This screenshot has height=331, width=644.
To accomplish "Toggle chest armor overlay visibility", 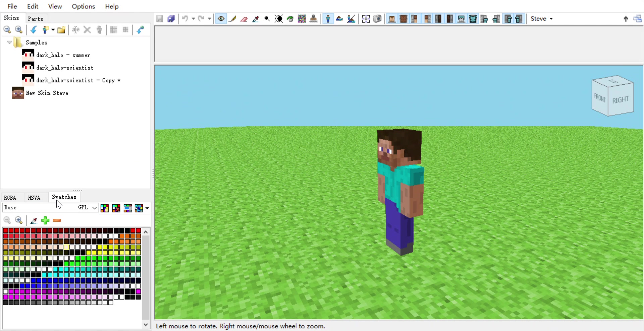I will pos(473,19).
